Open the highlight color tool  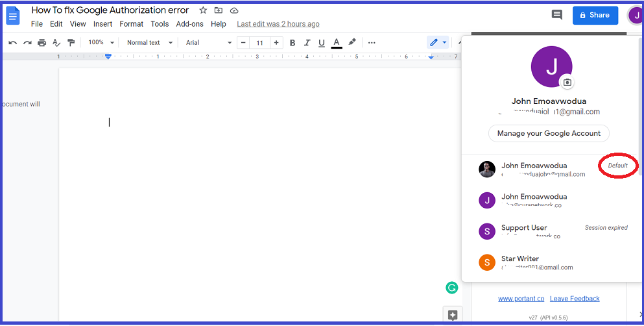click(x=352, y=42)
